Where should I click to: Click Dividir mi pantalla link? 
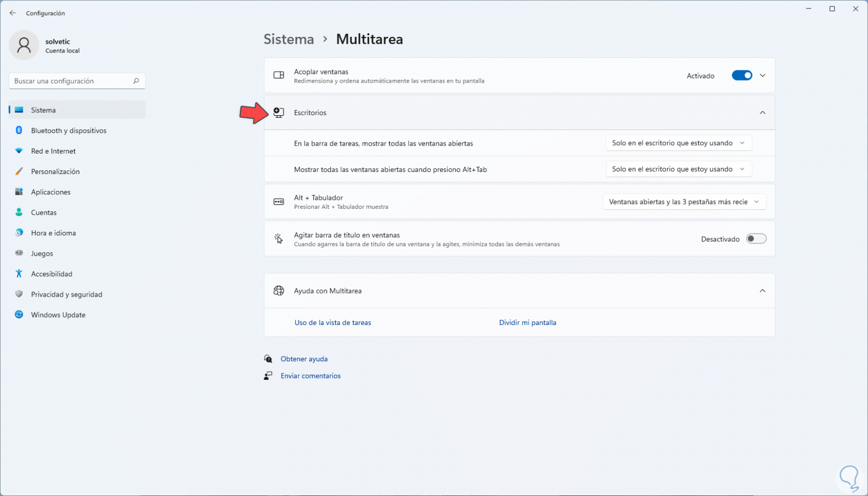[527, 323]
